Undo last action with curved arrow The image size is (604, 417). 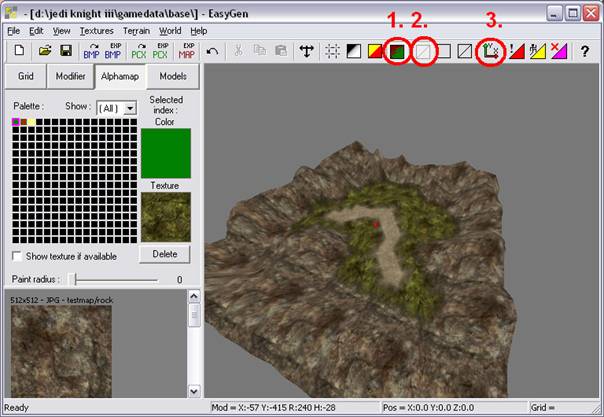click(x=212, y=51)
